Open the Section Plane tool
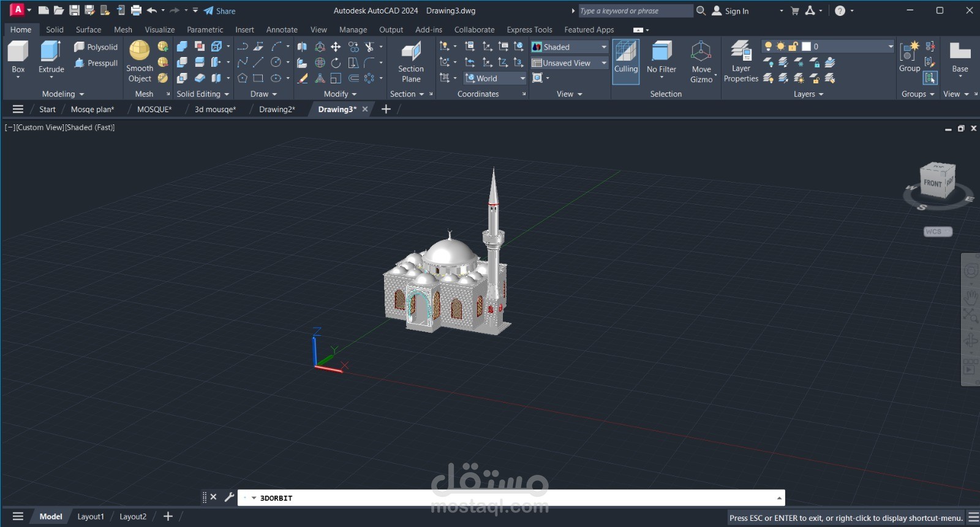Image resolution: width=980 pixels, height=527 pixels. click(411, 61)
